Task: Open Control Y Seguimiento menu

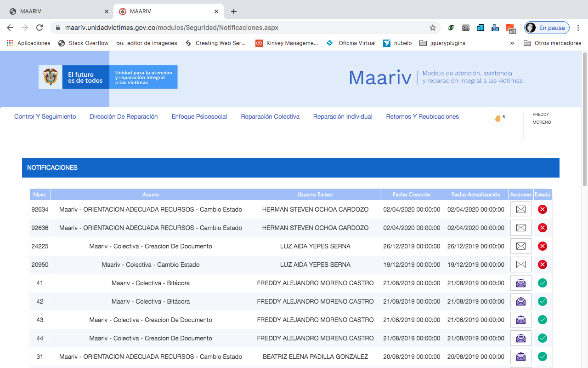Action: click(45, 117)
